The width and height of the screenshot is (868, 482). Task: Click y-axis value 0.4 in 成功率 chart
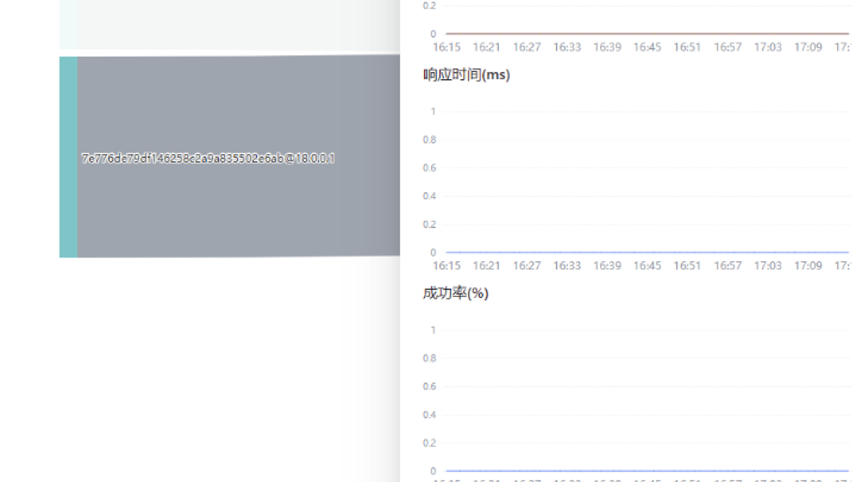[x=429, y=415]
